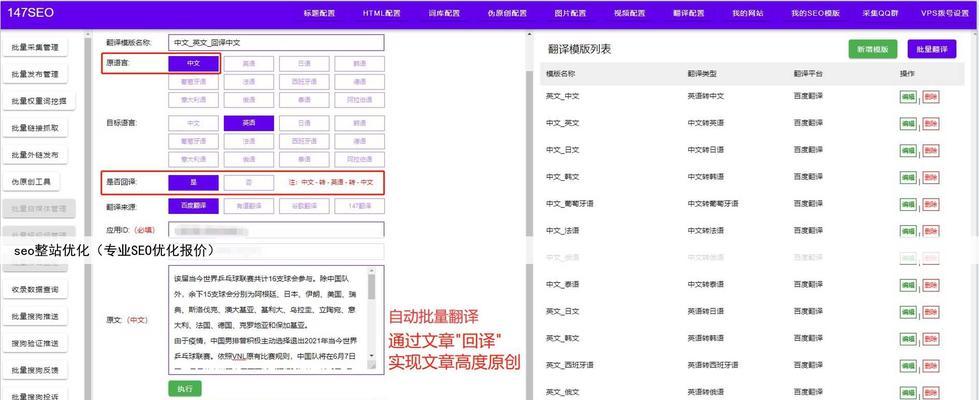Viewport: 979px width, 400px height.
Task: Edit the 中文_英文 template
Action: tap(908, 124)
